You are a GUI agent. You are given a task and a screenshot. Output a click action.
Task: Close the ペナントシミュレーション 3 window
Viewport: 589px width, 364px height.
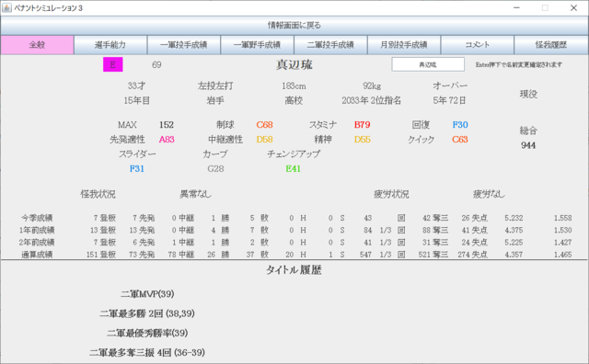click(x=573, y=8)
